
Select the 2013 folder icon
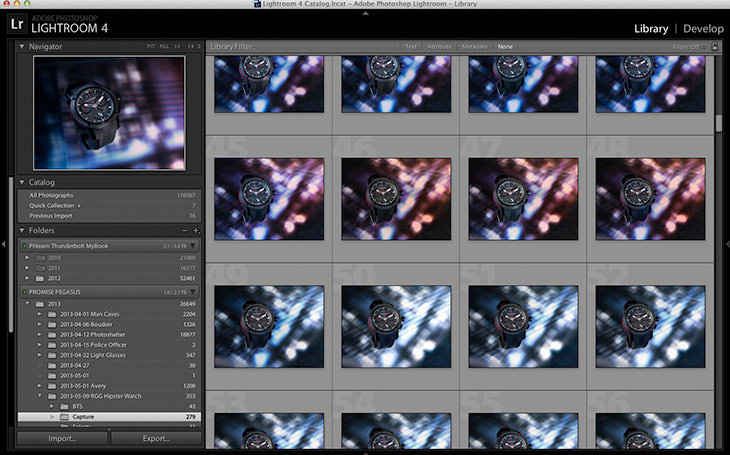(x=40, y=304)
